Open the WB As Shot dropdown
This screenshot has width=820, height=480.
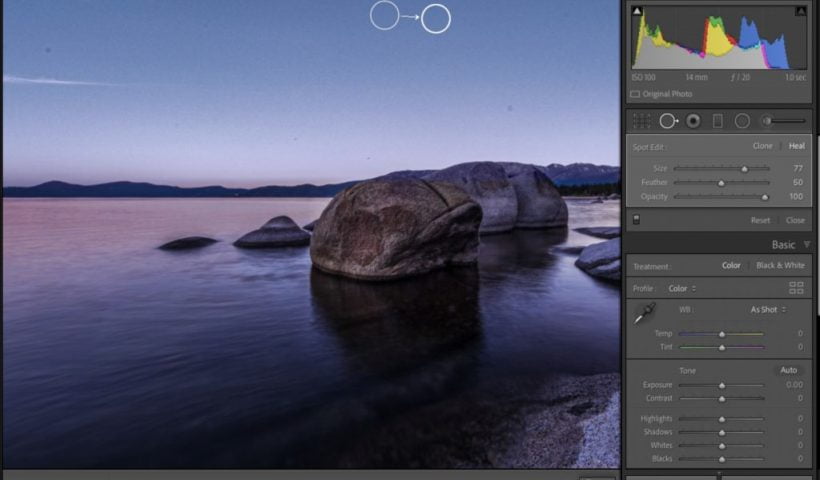[768, 310]
